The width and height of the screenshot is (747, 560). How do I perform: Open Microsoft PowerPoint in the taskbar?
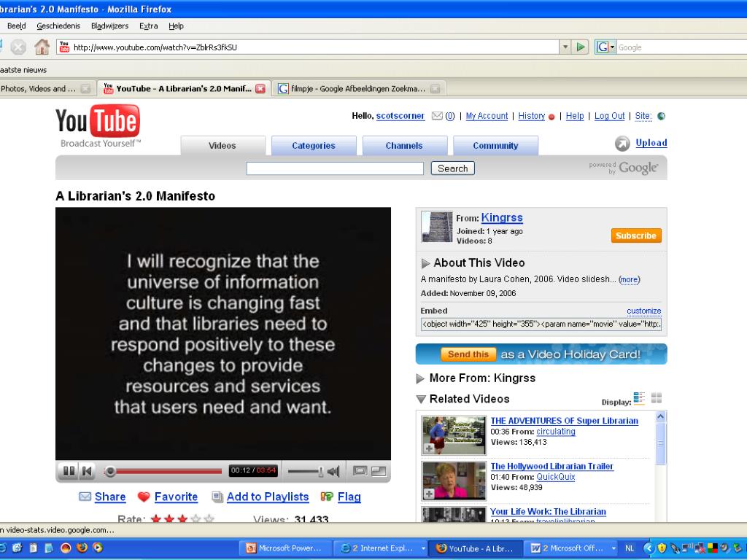pyautogui.click(x=285, y=548)
